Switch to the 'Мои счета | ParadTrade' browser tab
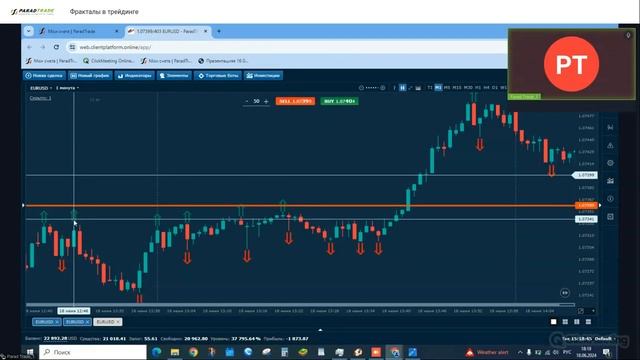 pos(79,31)
